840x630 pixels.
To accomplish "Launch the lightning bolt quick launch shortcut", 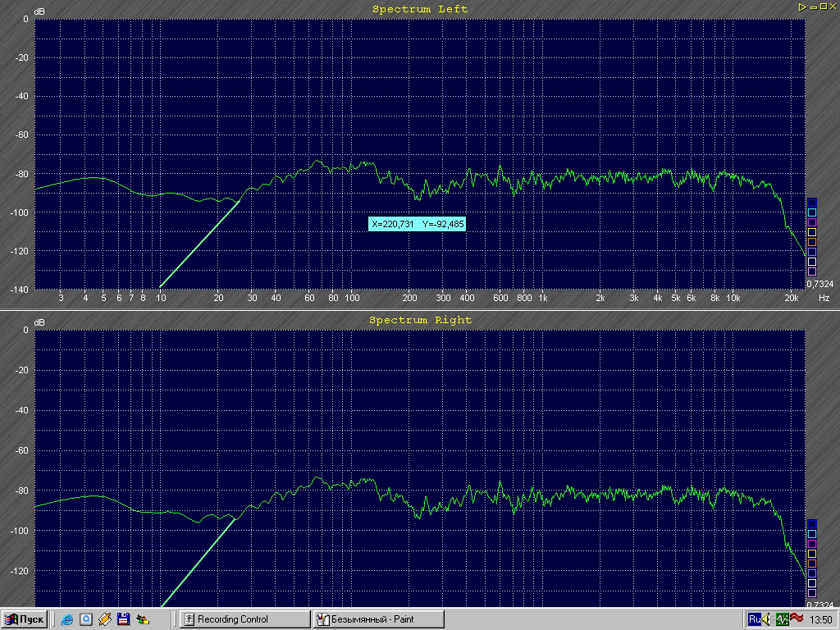I will pyautogui.click(x=104, y=619).
